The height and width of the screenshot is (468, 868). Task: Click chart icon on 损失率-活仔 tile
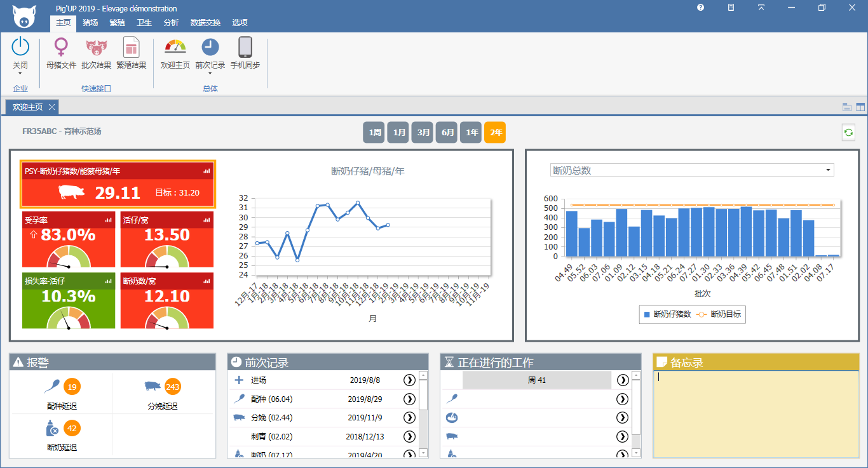pos(109,281)
